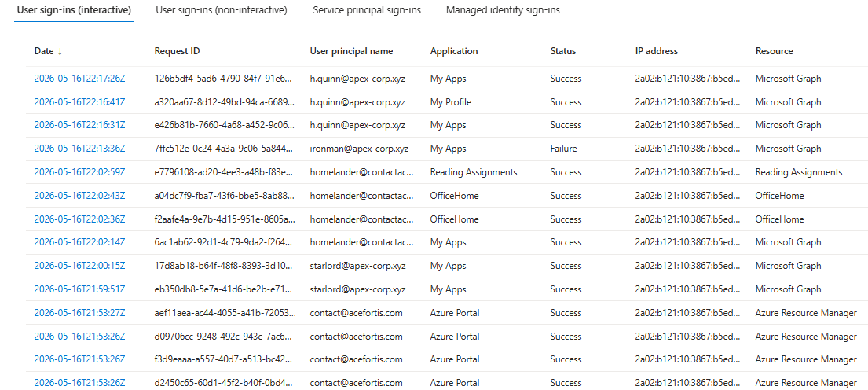Viewport: 868px width, 390px height.
Task: Click homelander user in 22:02:59Z row
Action: [x=361, y=172]
